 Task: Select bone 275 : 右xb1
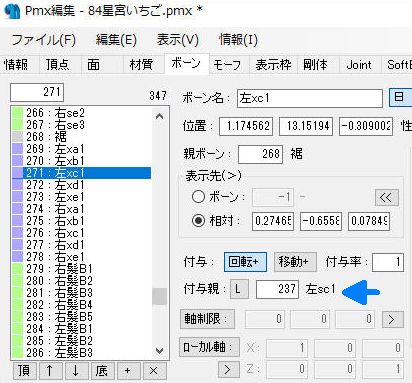82,221
